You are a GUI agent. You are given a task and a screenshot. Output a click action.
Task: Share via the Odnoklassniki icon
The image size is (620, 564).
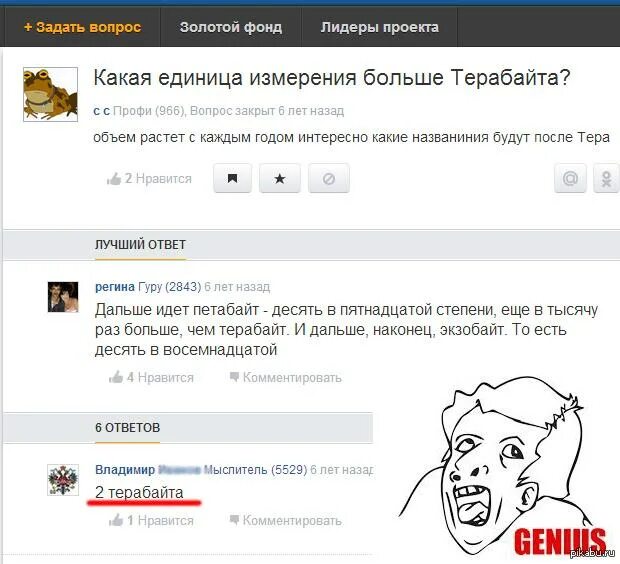607,178
